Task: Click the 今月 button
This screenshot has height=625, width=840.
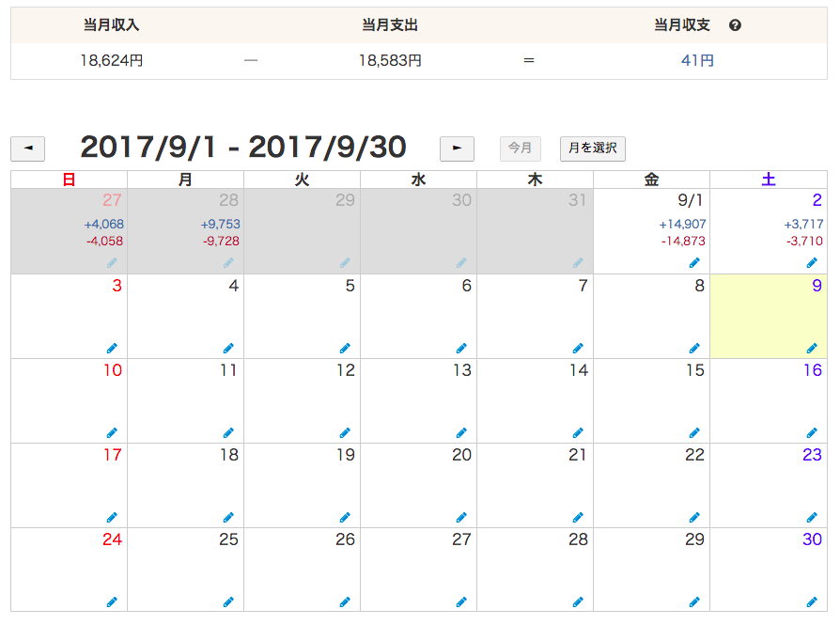Action: [521, 148]
